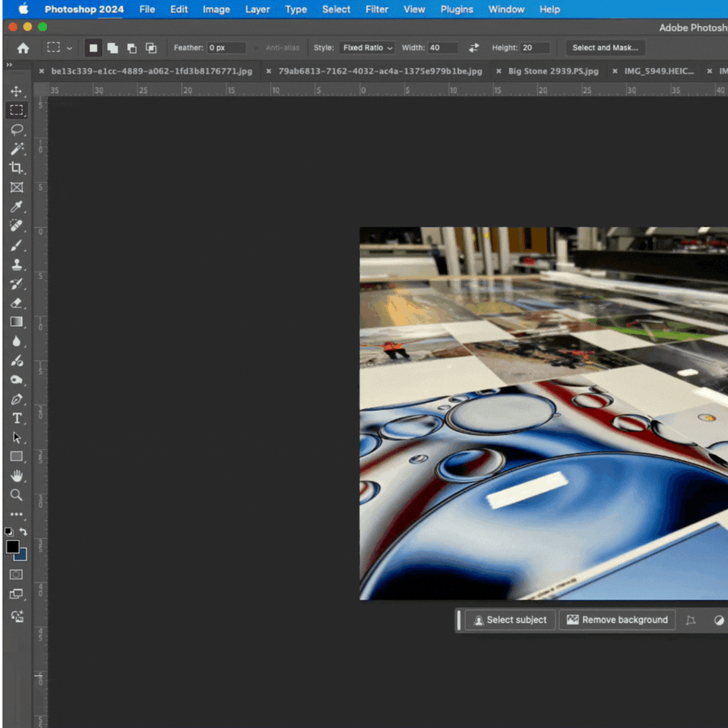This screenshot has height=728, width=728.
Task: Select the Dodge tool
Action: pyautogui.click(x=17, y=380)
